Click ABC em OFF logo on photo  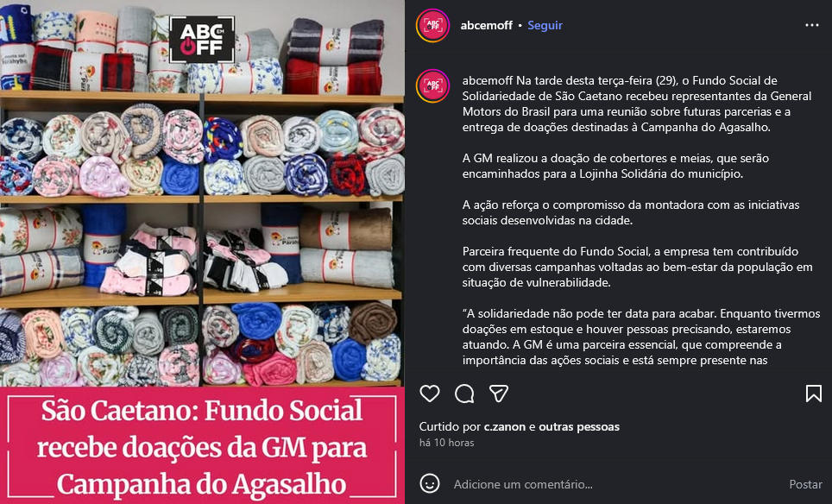point(202,40)
